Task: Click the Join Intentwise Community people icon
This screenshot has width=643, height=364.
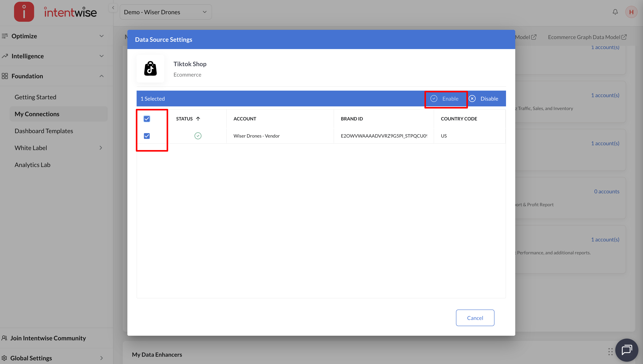Action: point(4,338)
